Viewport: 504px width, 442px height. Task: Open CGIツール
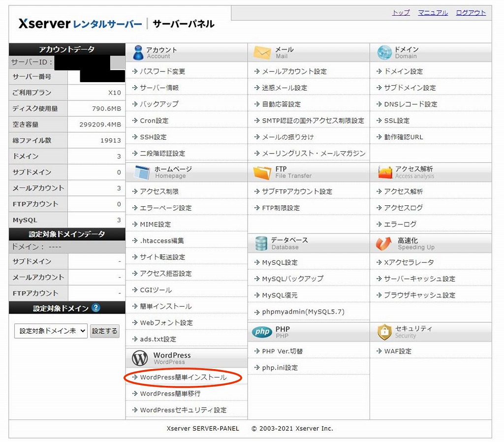pos(156,290)
